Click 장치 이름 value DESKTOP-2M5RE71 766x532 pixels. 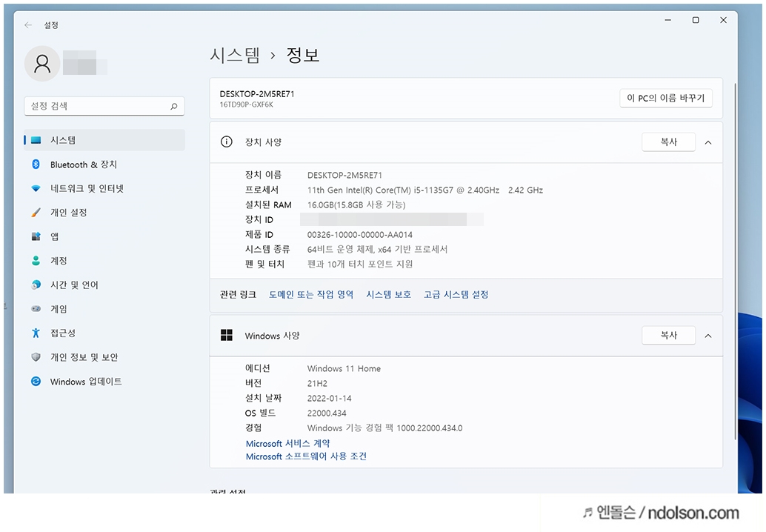(344, 175)
